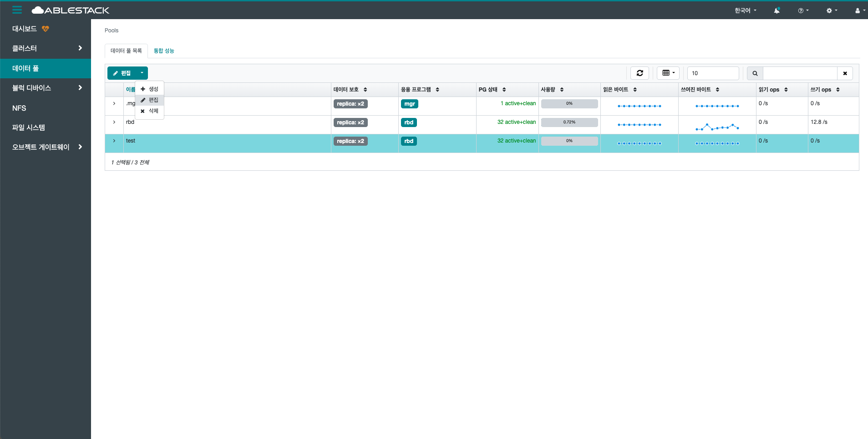Open the 한국어 language dropdown

click(x=745, y=10)
